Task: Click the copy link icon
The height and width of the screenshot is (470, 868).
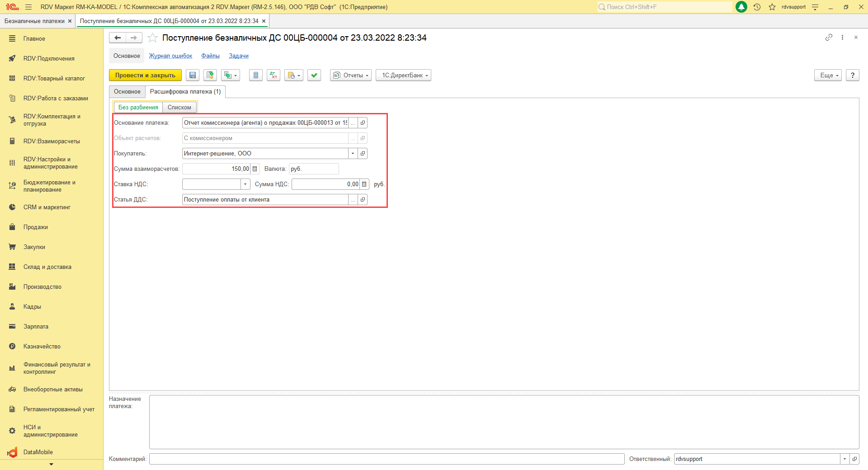Action: point(828,38)
